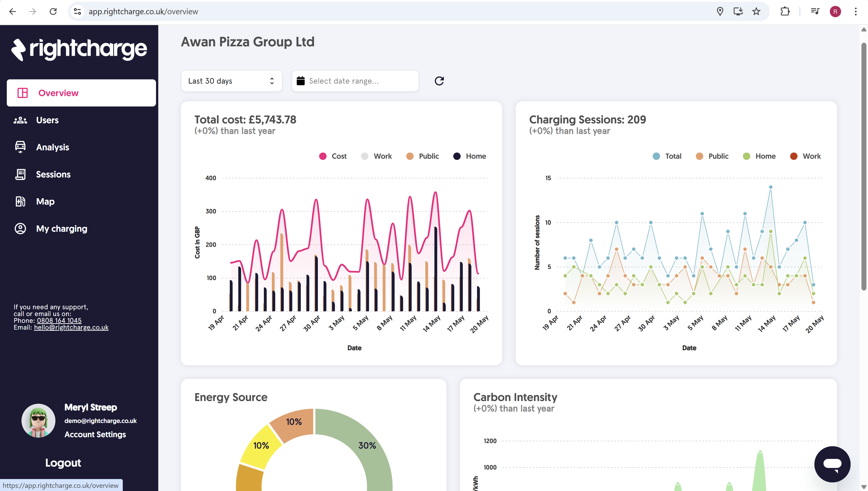868x491 pixels.
Task: Click the install app icon in address bar
Action: 738,12
